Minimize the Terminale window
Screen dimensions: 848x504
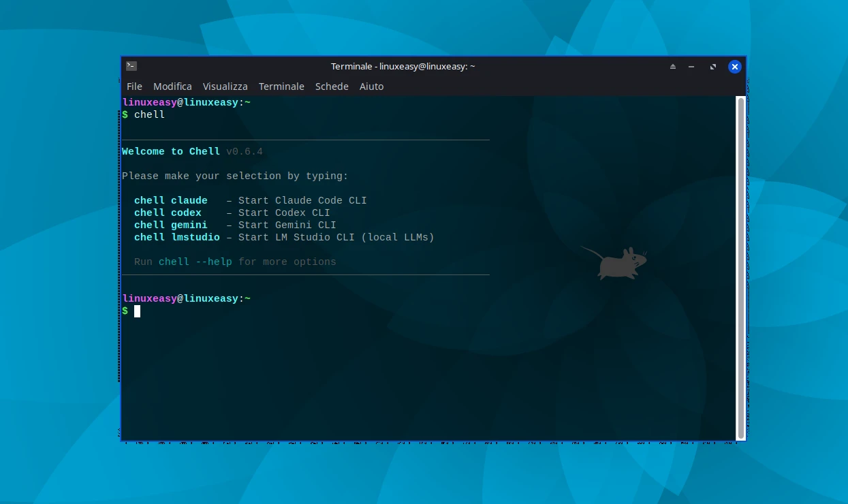pyautogui.click(x=691, y=67)
